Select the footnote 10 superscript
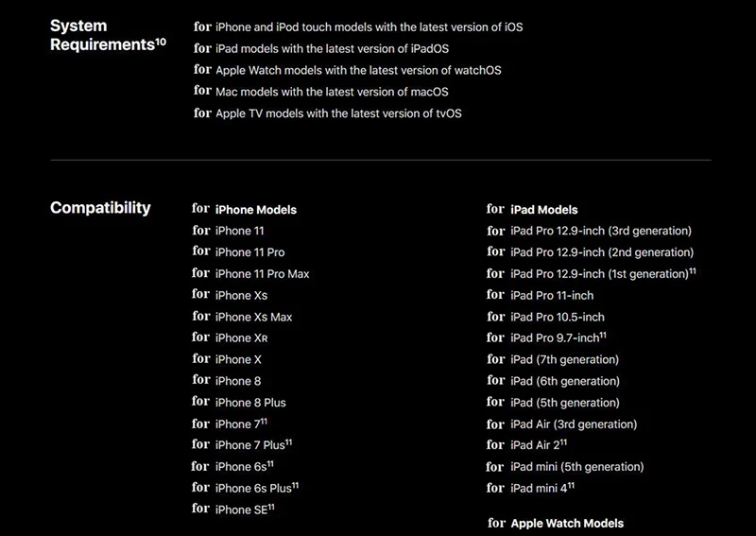This screenshot has height=536, width=756. click(161, 42)
